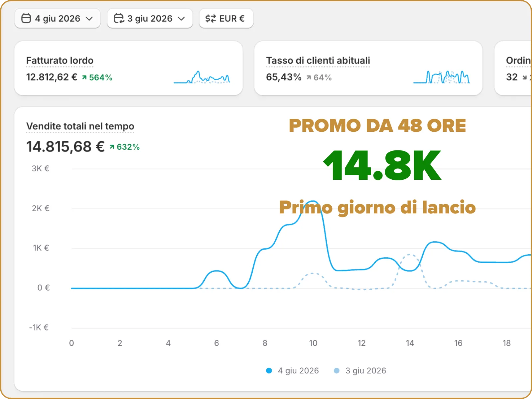Select the 564% increase indicator
Viewport: 532px width, 399px height.
(x=97, y=78)
